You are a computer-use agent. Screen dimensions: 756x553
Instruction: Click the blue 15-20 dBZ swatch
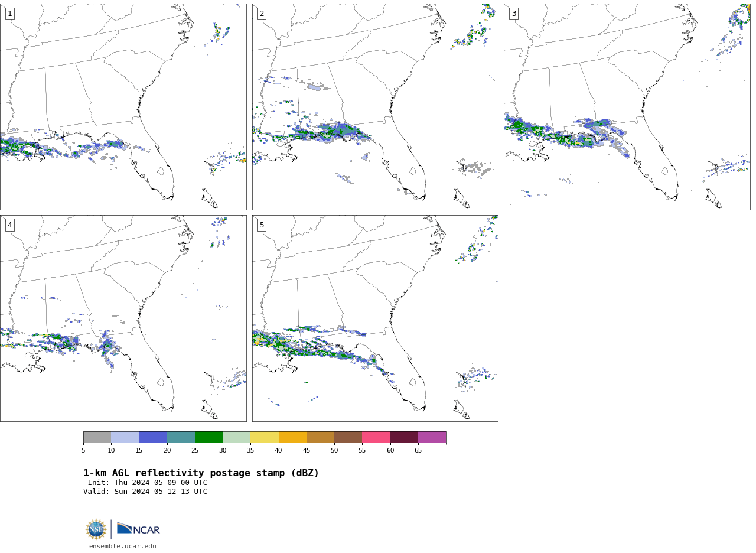(x=153, y=437)
